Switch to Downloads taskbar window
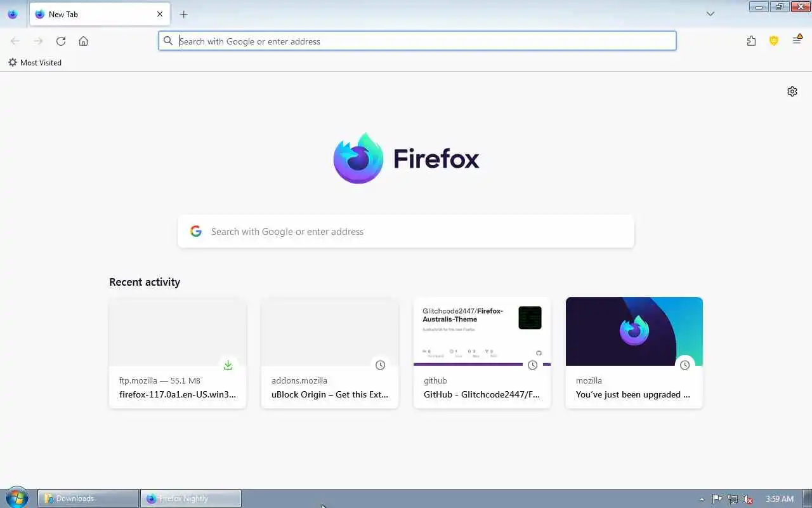Viewport: 812px width, 508px height. click(x=88, y=498)
